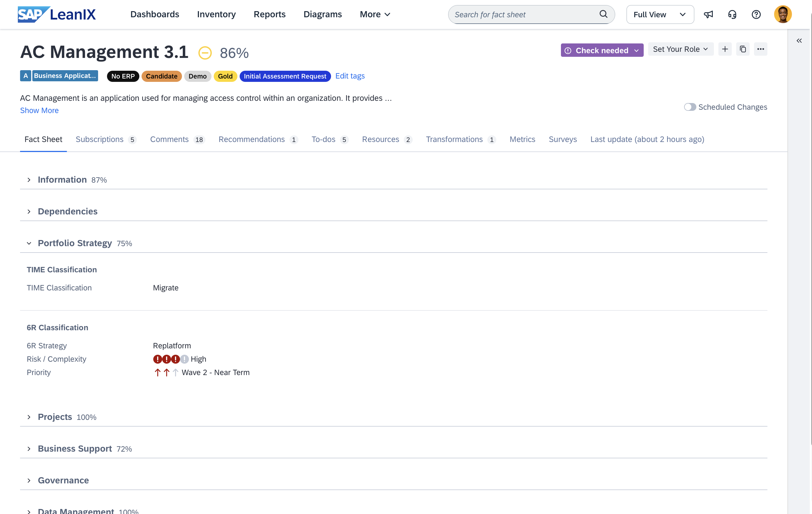Click the 86% completion score

click(x=234, y=53)
